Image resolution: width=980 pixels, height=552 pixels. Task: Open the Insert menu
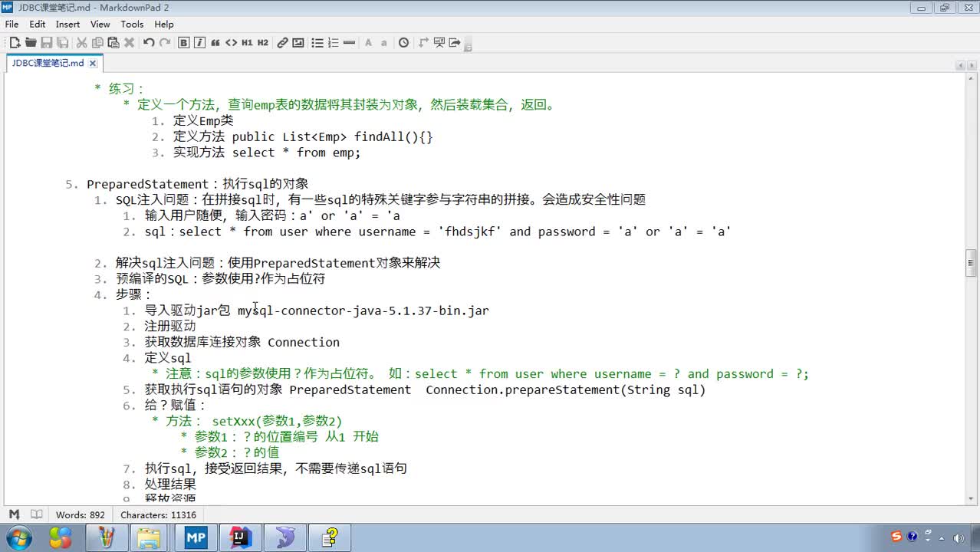(67, 25)
